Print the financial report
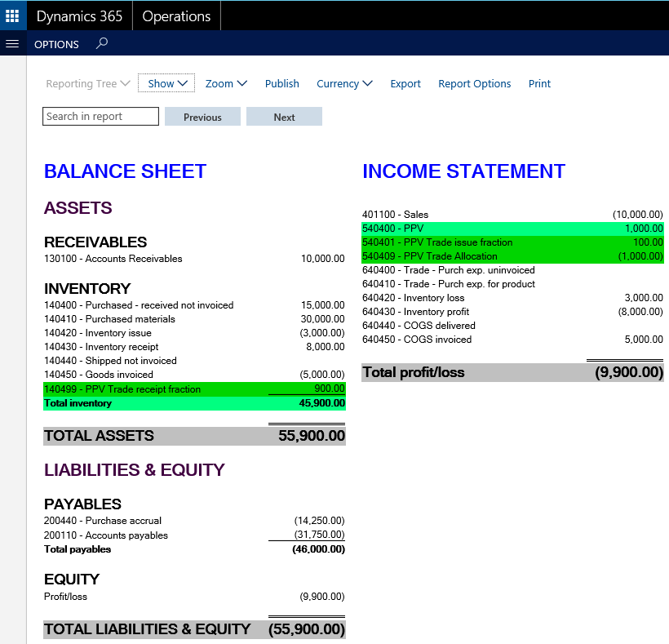 tap(539, 83)
